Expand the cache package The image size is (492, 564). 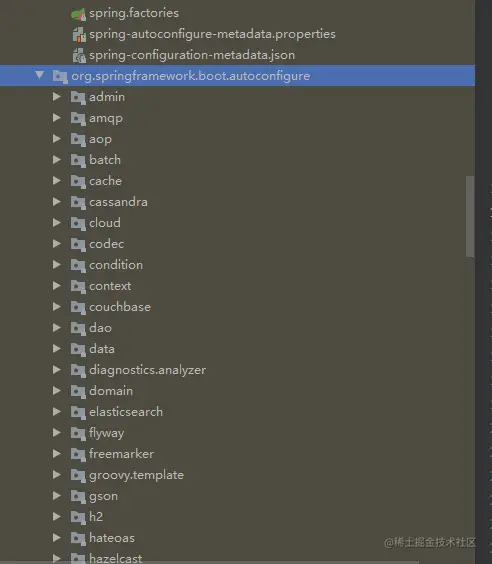[57, 180]
